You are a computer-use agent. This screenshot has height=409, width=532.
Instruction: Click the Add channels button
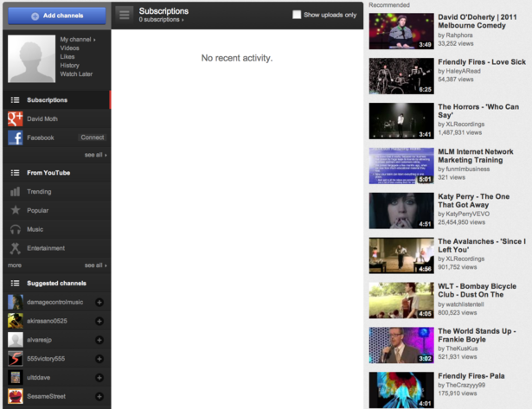pyautogui.click(x=57, y=16)
